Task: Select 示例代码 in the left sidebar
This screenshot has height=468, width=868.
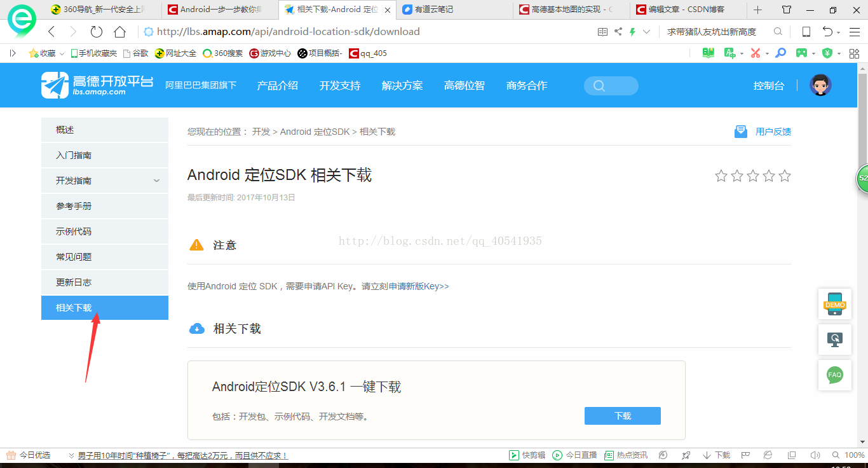Action: tap(105, 231)
